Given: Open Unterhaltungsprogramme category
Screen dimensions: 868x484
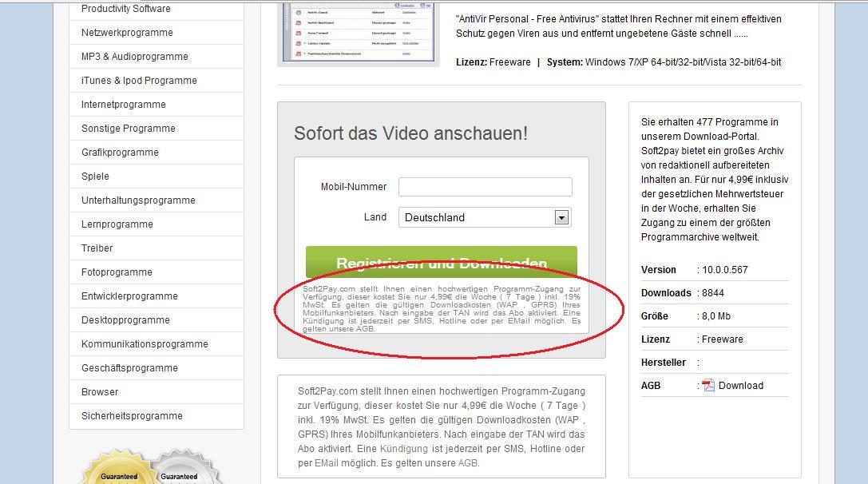Looking at the screenshot, I should (x=138, y=200).
